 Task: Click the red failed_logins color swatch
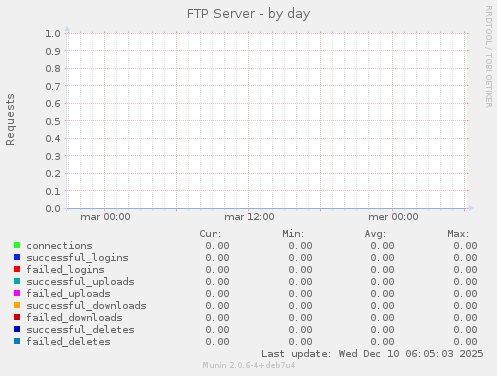(17, 269)
